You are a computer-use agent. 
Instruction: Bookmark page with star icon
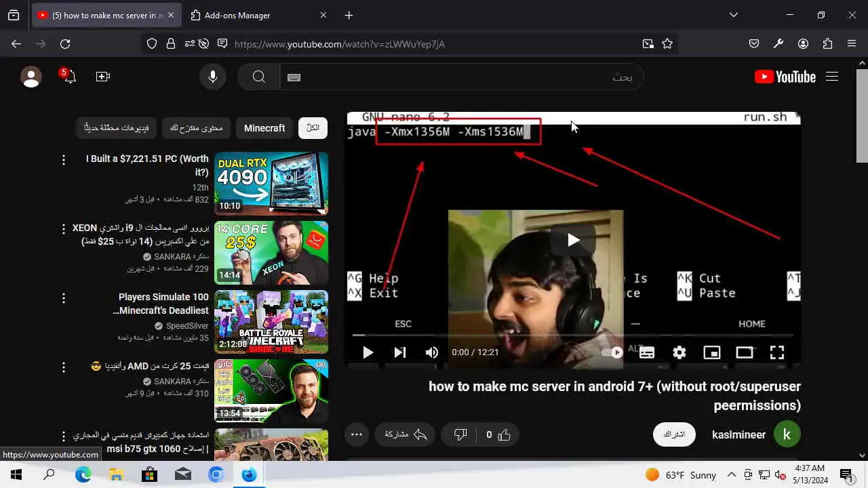[x=667, y=43]
